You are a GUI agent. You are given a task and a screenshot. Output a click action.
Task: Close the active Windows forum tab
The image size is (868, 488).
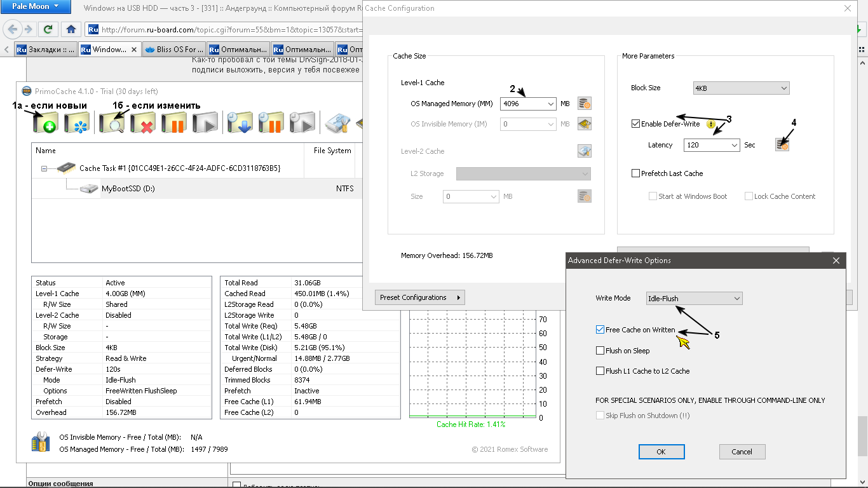[x=133, y=50]
